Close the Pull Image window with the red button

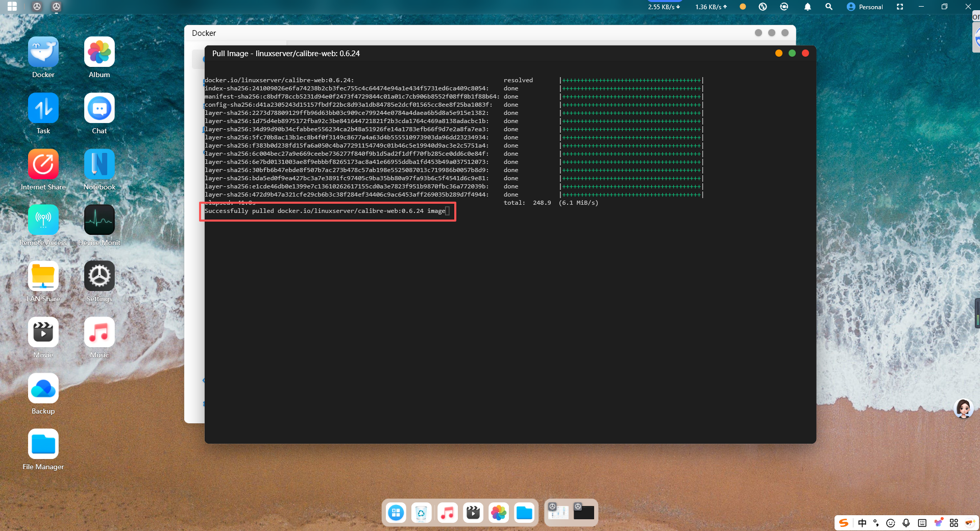coord(805,53)
